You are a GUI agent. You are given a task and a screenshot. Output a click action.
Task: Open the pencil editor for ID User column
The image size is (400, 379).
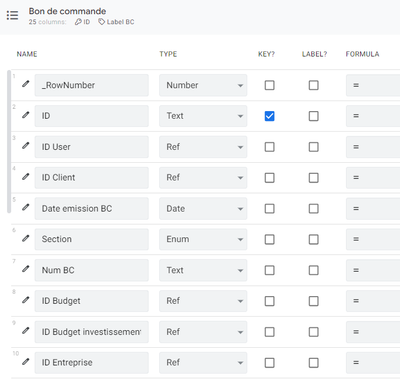tap(26, 146)
